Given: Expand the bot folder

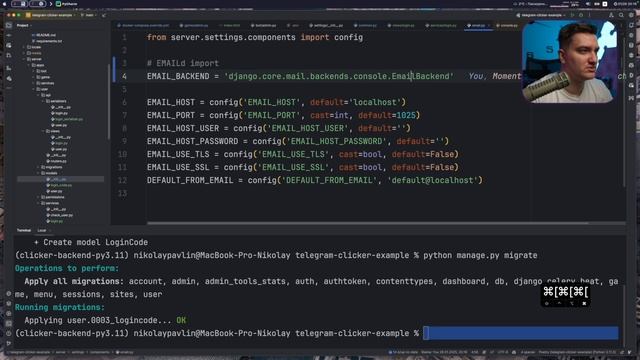Looking at the screenshot, I should click(33, 71).
